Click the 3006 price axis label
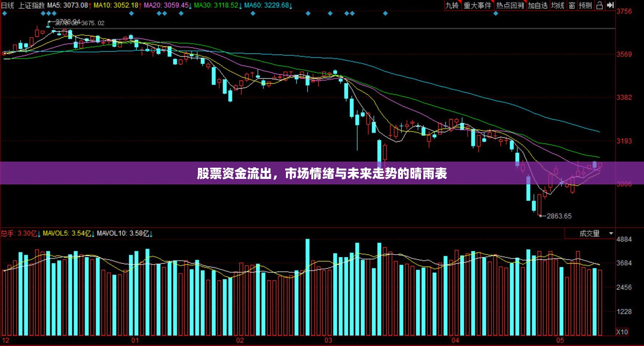The width and height of the screenshot is (644, 346). click(x=624, y=184)
